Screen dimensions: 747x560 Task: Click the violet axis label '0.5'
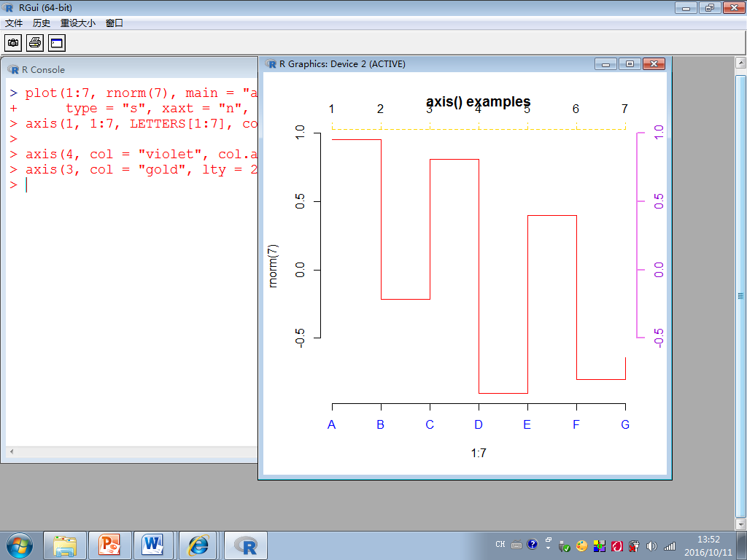[659, 201]
